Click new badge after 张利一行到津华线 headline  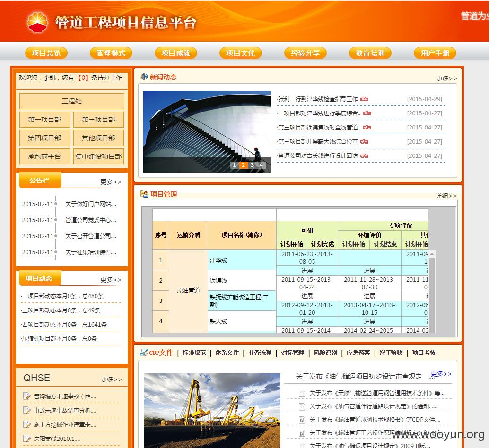364,99
